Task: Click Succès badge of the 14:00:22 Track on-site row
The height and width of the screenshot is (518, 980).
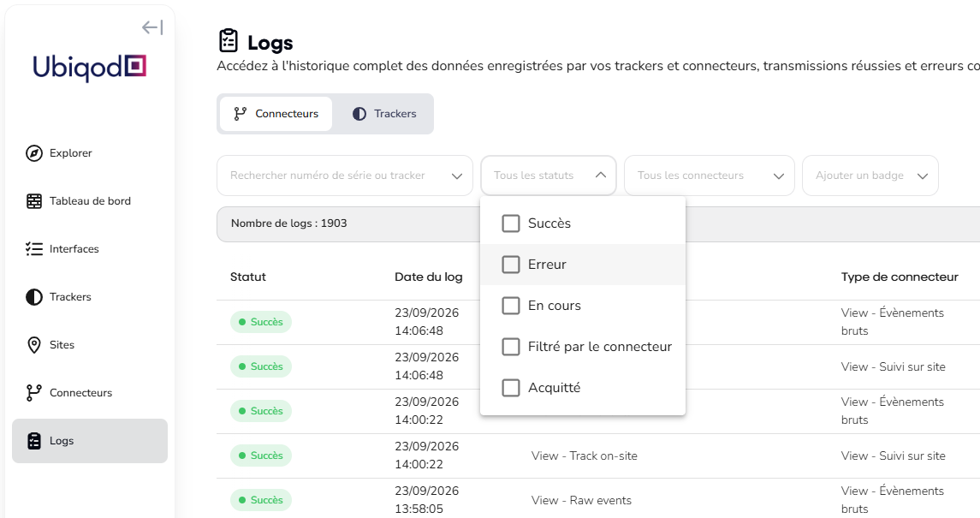Action: pos(261,455)
